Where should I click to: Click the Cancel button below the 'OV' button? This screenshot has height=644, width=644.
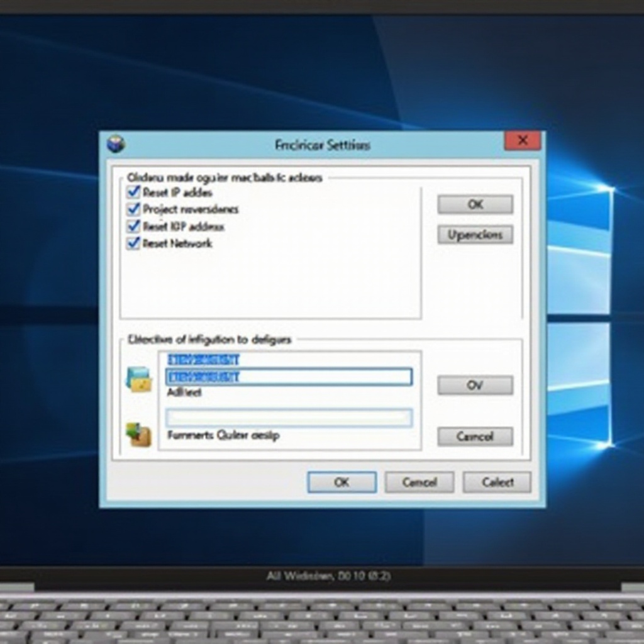pyautogui.click(x=475, y=436)
